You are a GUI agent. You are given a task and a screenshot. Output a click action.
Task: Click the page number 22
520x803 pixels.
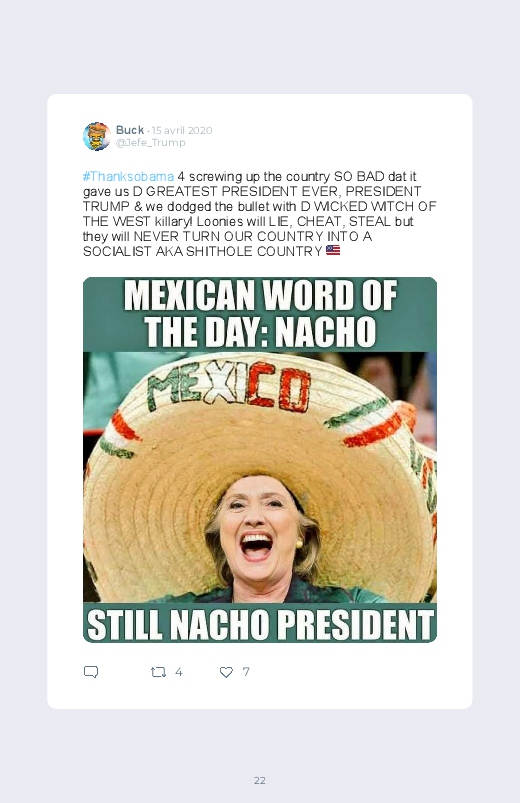pyautogui.click(x=260, y=780)
